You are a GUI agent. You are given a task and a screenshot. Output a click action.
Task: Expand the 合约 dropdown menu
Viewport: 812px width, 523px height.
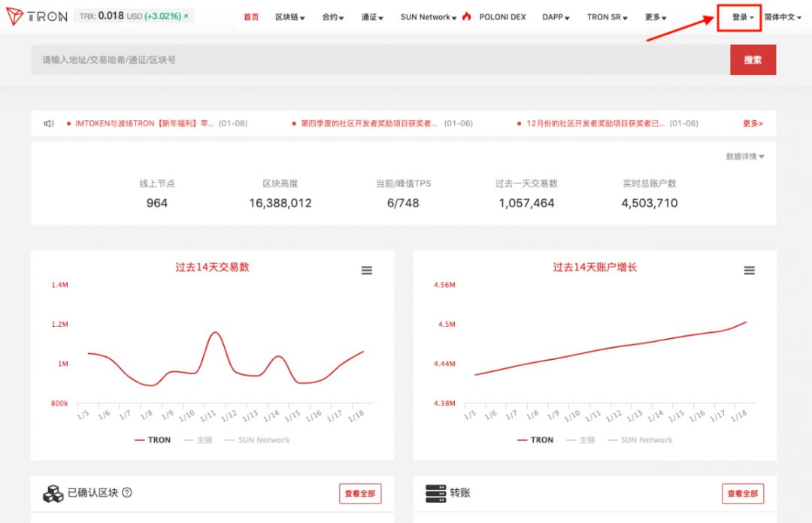coord(333,17)
